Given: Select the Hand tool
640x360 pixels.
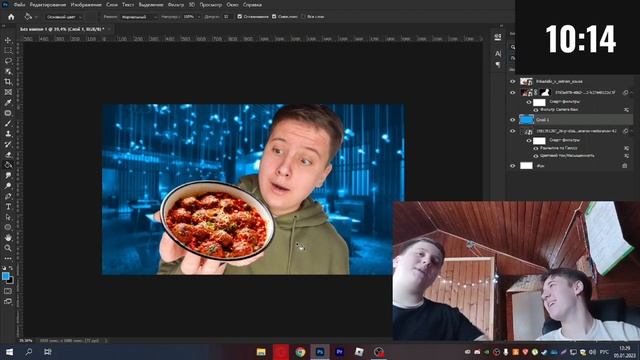Looking at the screenshot, I should coord(8,238).
